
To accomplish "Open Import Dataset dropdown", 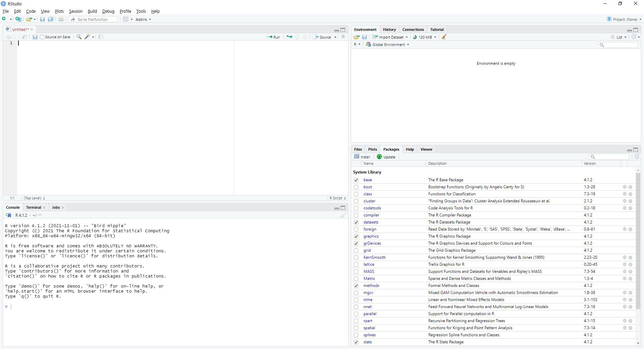I will coord(390,37).
